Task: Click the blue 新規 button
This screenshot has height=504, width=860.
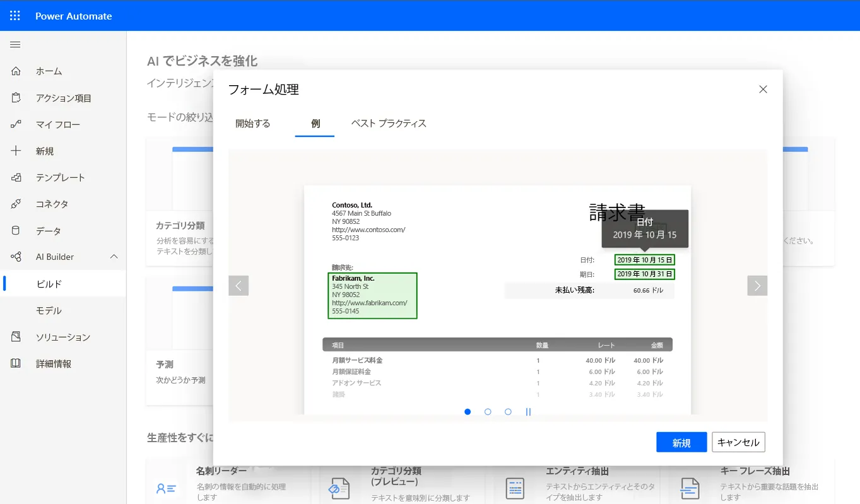Action: (x=681, y=442)
